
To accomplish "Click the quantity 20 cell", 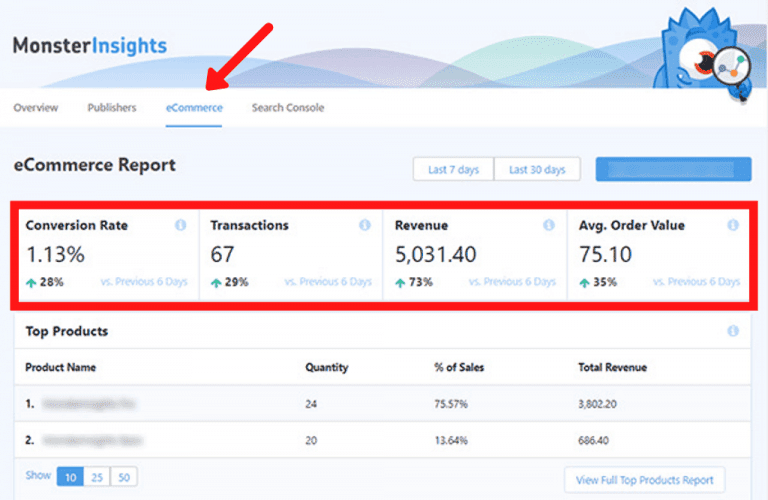I will coord(311,441).
